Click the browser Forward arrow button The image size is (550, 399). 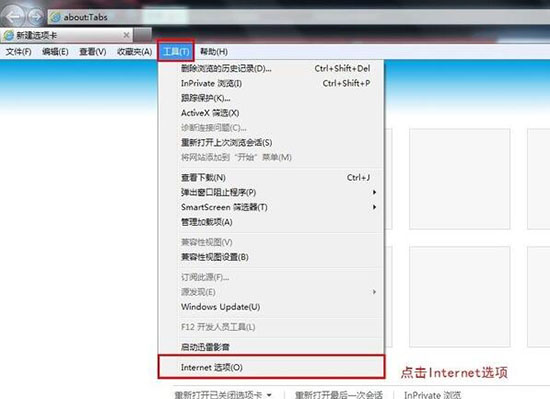(35, 16)
